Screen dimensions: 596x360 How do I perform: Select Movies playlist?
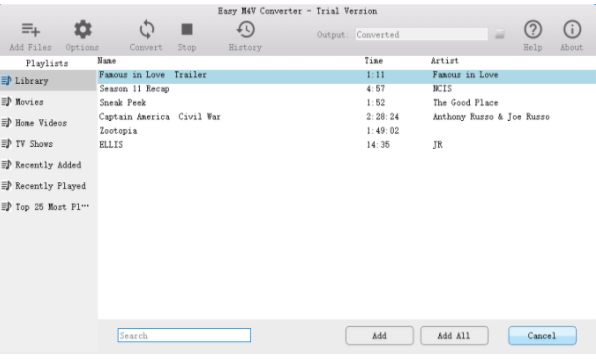[48, 102]
